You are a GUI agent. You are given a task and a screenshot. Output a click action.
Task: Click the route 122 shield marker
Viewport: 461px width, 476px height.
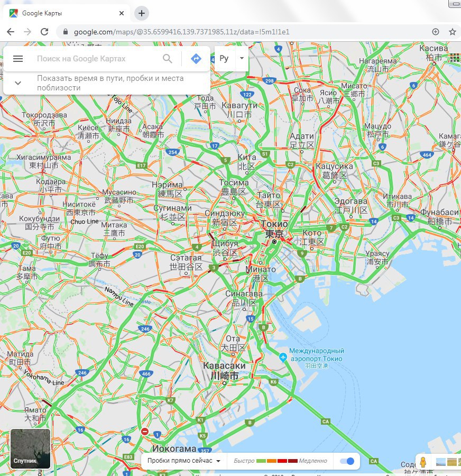(247, 95)
